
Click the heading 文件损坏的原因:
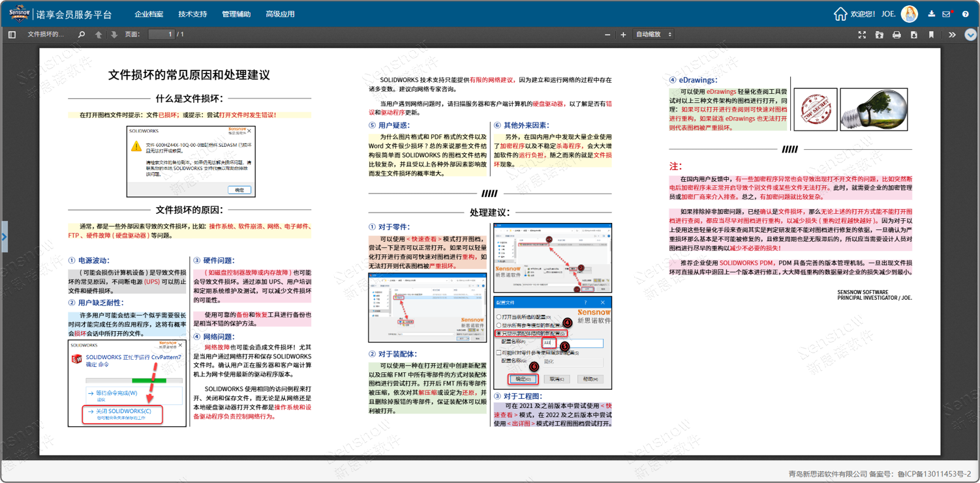click(x=189, y=210)
